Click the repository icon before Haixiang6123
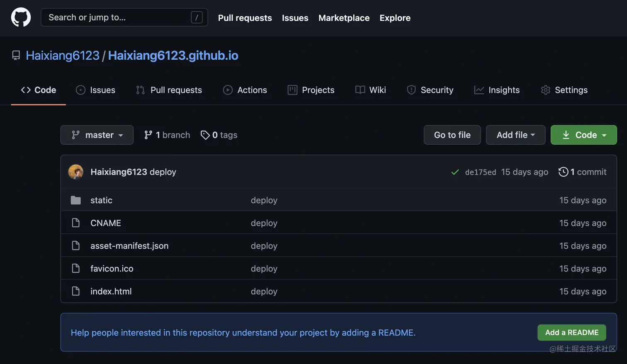 point(16,56)
